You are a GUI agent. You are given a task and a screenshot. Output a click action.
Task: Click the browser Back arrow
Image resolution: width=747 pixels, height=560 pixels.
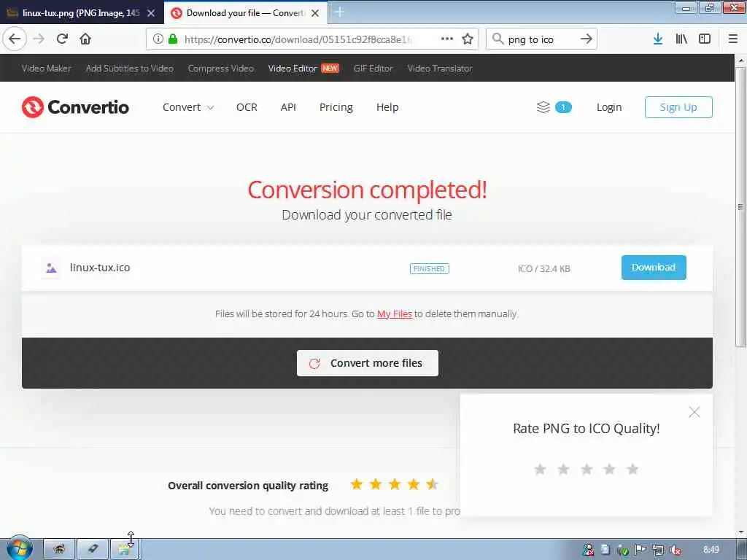tap(15, 39)
